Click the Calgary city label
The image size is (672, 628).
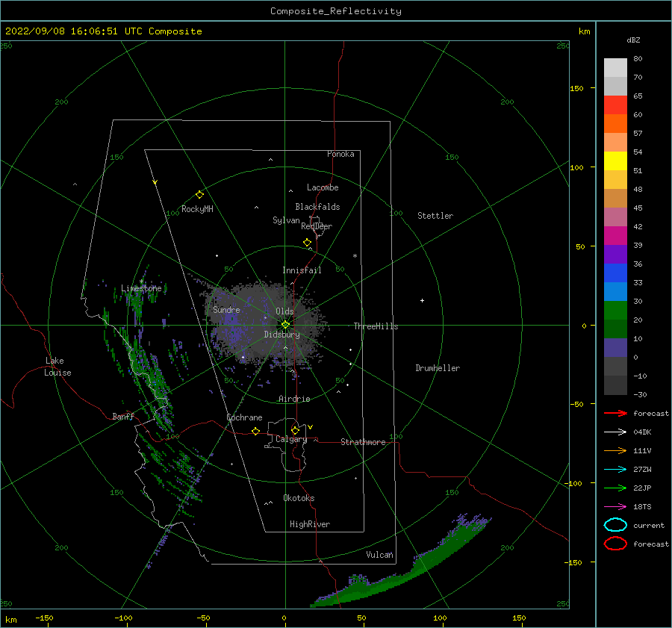coord(291,439)
